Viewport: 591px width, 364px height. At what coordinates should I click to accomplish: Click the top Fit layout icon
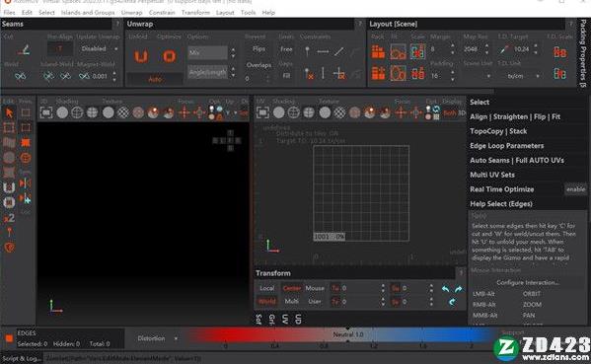click(398, 51)
